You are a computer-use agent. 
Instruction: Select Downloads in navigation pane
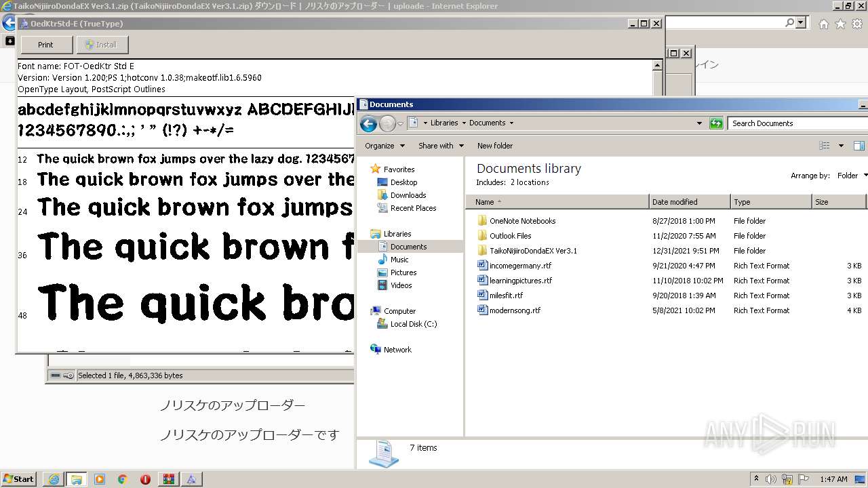408,195
